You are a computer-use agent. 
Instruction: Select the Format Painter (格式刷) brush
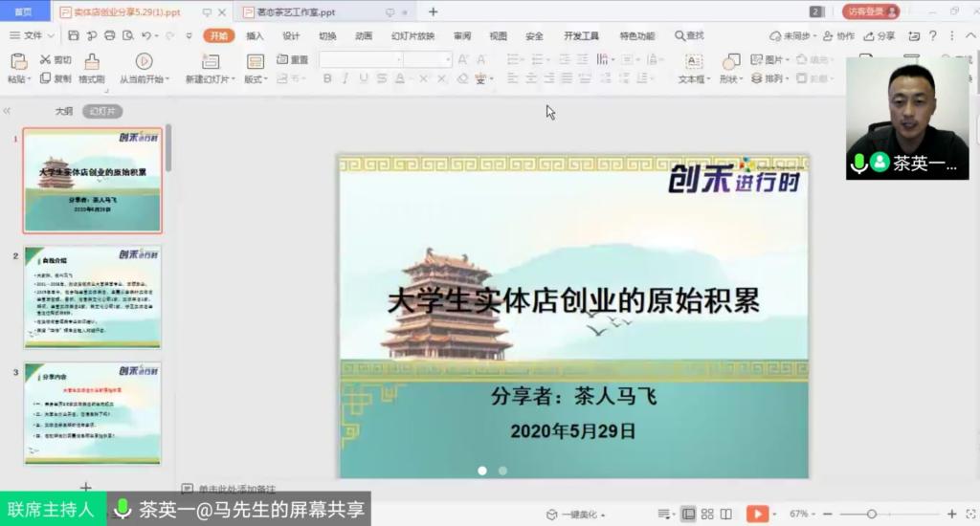pos(92,61)
